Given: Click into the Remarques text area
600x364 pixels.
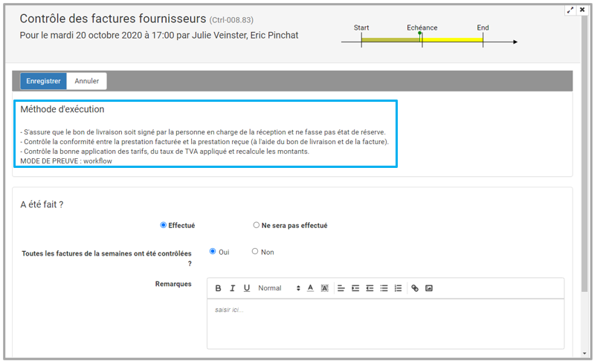Looking at the screenshot, I should coord(385,323).
